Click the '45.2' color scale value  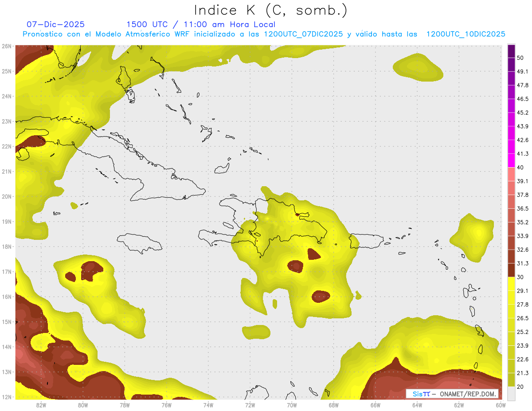[523, 113]
